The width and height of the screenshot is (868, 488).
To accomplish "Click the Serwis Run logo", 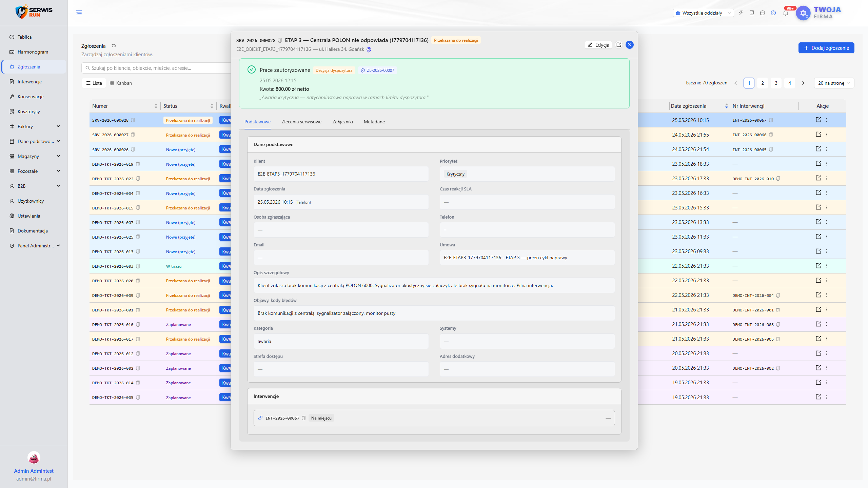I will (x=34, y=12).
